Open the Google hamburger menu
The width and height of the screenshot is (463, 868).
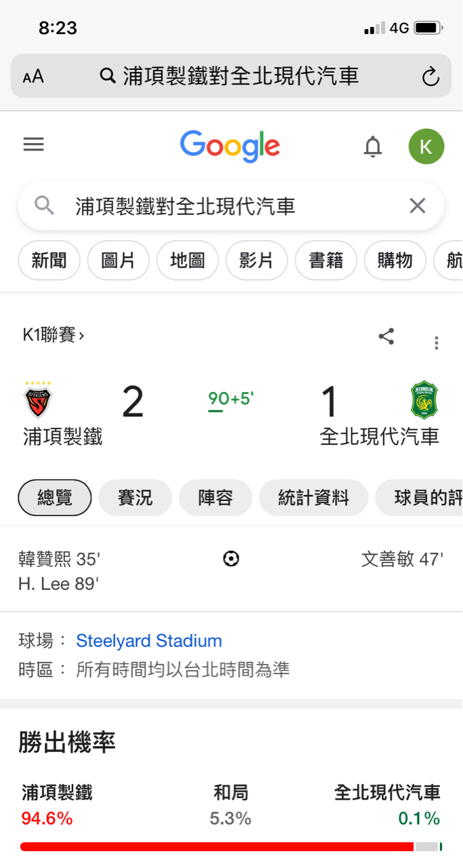pos(33,144)
